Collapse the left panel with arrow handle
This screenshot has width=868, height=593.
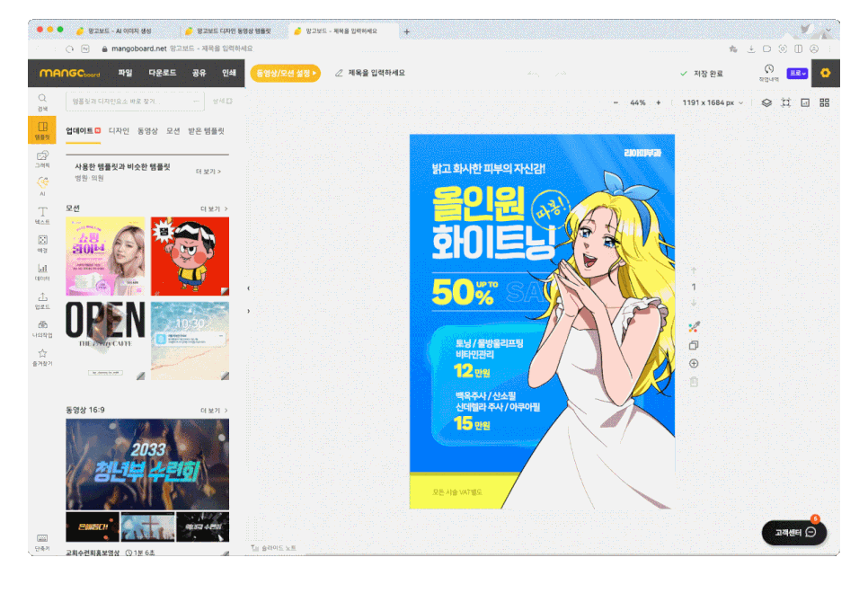[249, 288]
